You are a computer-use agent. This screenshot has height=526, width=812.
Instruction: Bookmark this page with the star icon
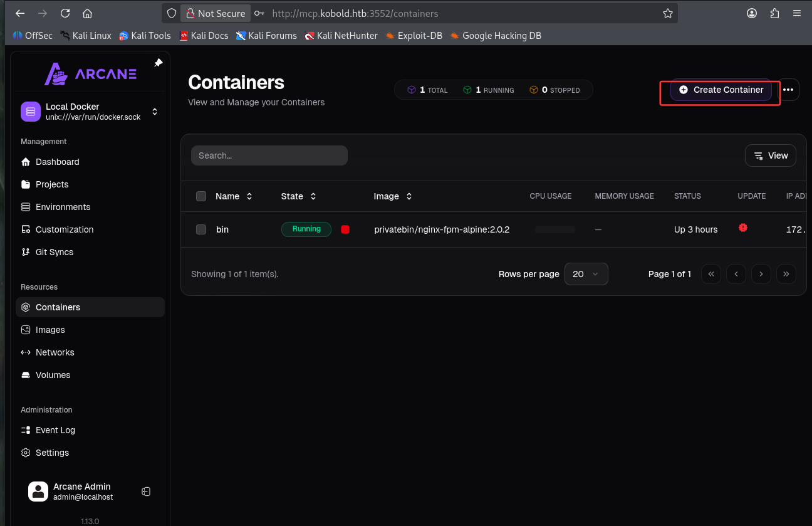[x=668, y=13]
